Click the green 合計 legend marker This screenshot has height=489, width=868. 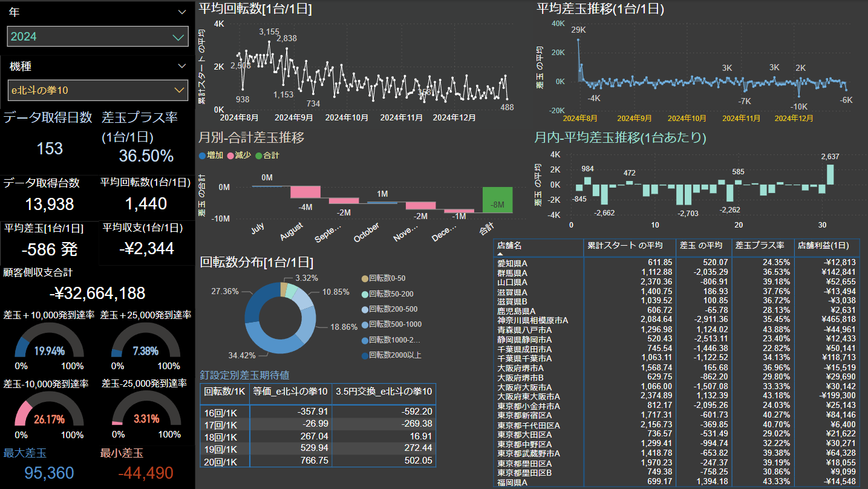(259, 156)
